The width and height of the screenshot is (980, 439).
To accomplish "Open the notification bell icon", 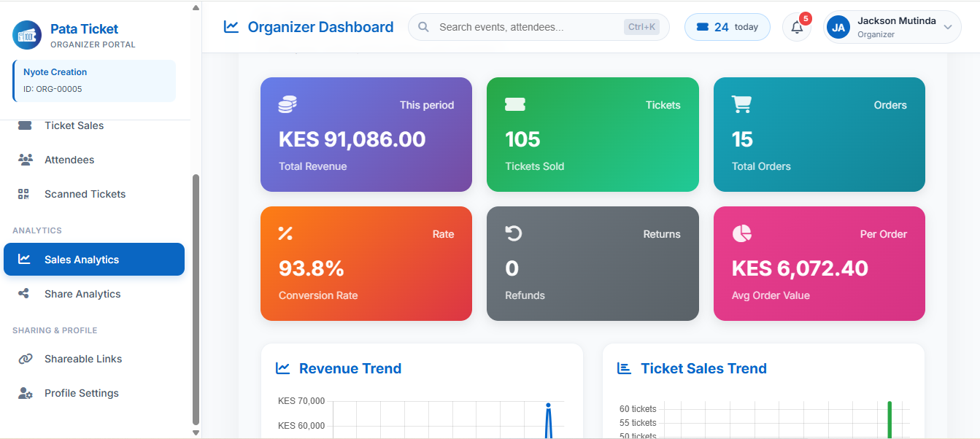I will (796, 27).
